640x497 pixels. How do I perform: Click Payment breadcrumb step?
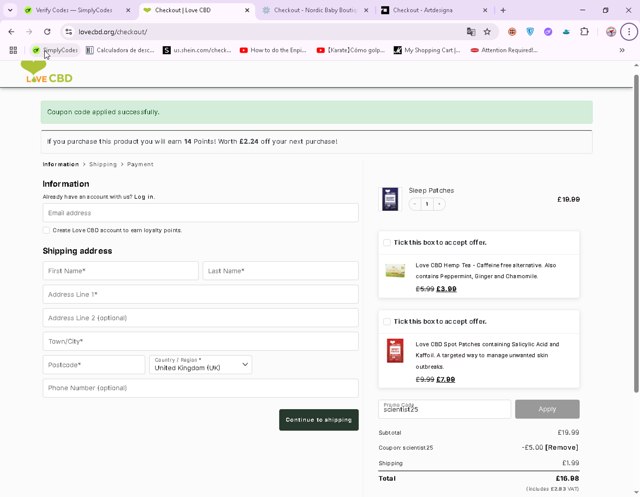pyautogui.click(x=140, y=164)
